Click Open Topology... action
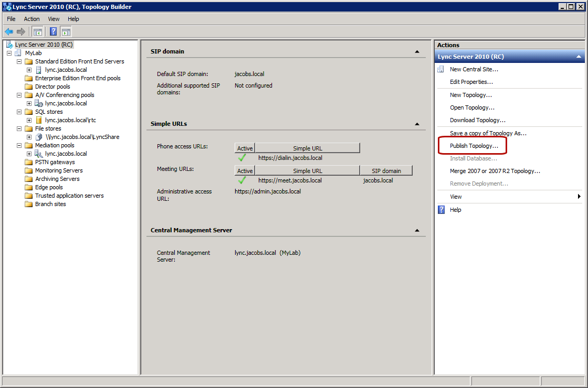The height and width of the screenshot is (388, 588). [x=472, y=108]
